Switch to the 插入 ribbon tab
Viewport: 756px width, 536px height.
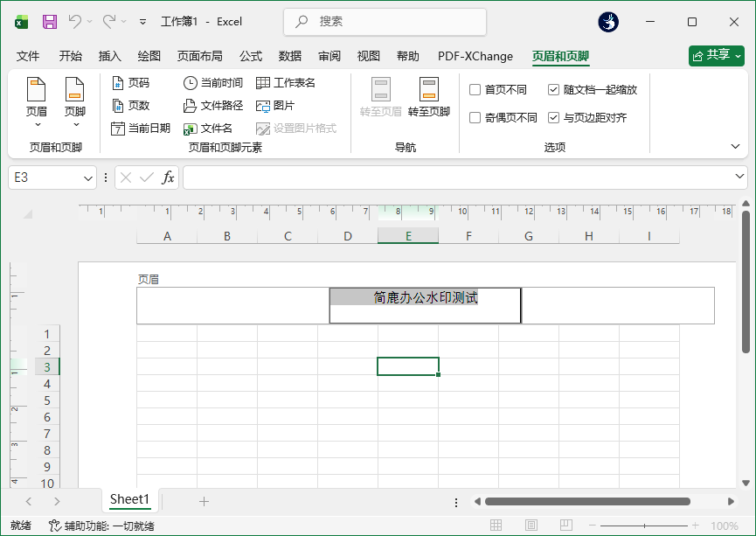[108, 56]
